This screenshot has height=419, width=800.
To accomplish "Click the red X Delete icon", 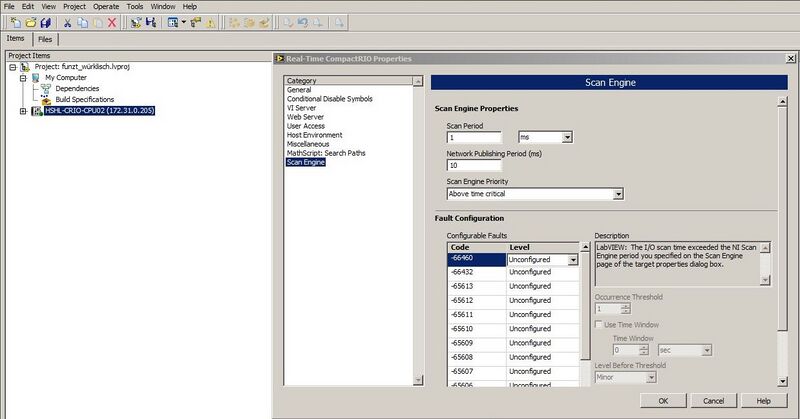I will point(111,21).
